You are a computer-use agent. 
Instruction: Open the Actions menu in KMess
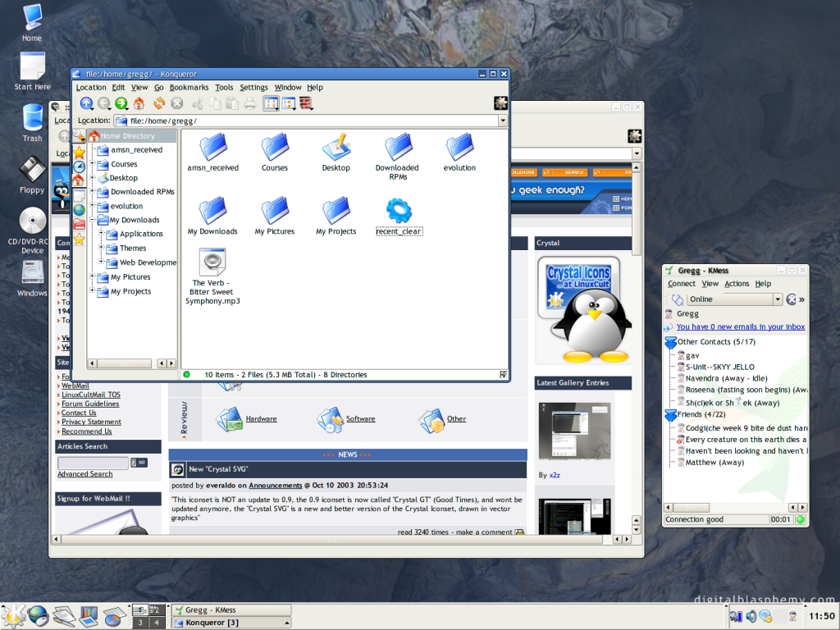pos(737,284)
